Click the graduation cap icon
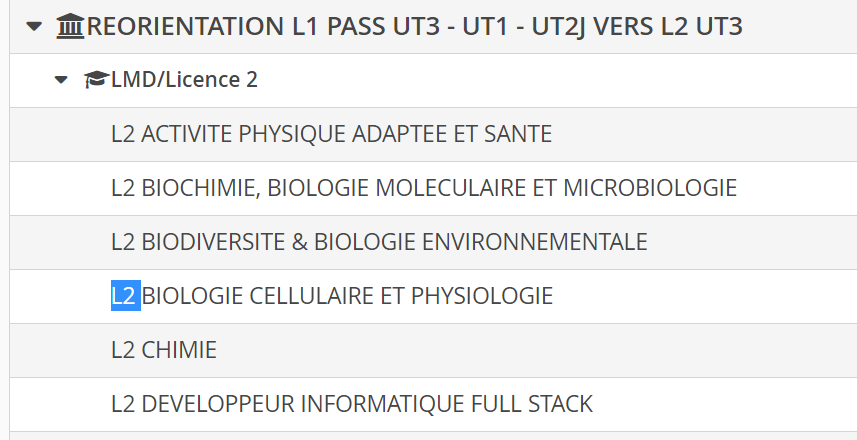The image size is (857, 440). tap(96, 80)
